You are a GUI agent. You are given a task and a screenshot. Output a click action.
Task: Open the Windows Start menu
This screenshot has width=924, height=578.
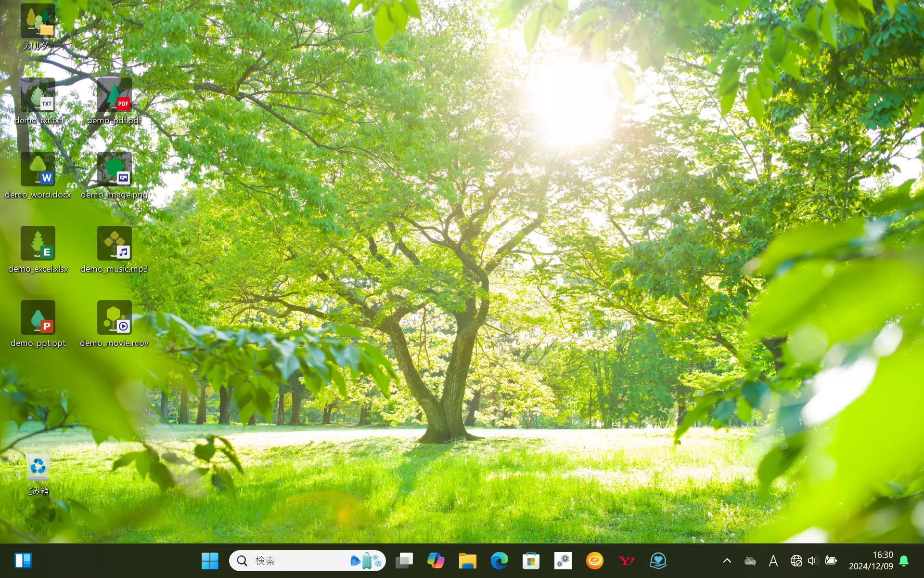click(210, 561)
